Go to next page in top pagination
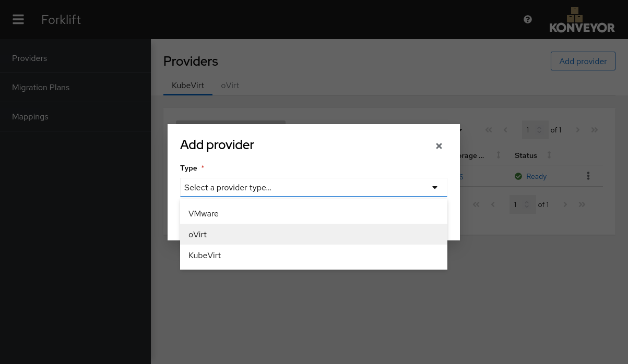 578,130
